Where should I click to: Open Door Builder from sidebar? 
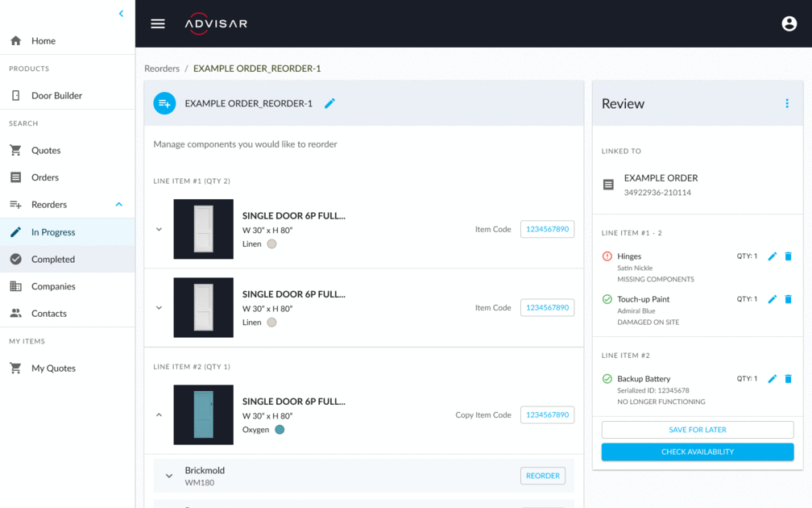click(56, 96)
